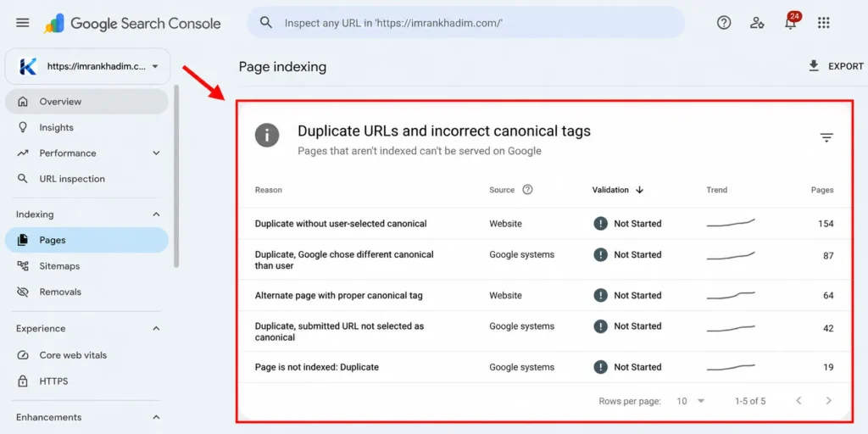The height and width of the screenshot is (434, 868).
Task: Collapse the Experience section
Action: (x=156, y=329)
